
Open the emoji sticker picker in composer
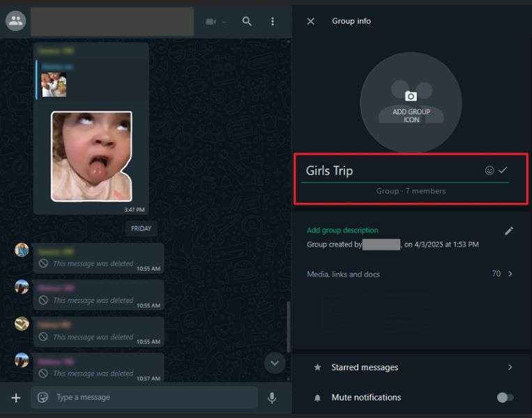click(x=43, y=398)
